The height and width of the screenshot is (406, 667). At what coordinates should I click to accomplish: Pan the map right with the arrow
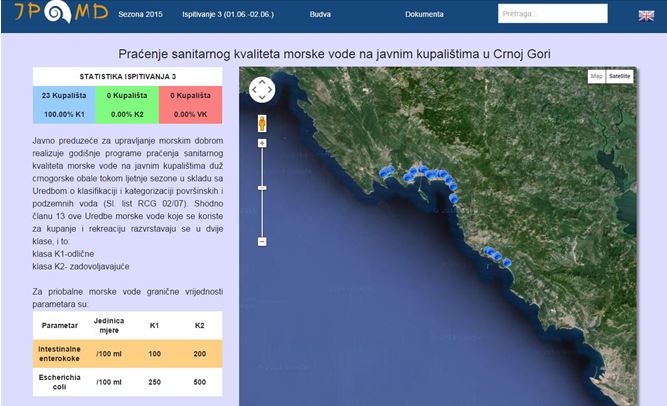[271, 90]
